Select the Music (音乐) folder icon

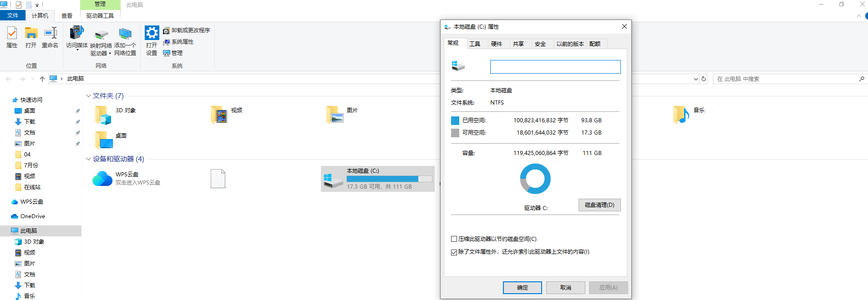pos(681,115)
